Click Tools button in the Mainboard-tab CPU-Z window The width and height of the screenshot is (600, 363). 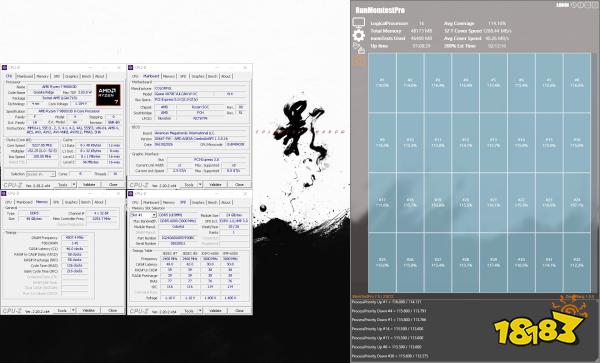pos(189,185)
